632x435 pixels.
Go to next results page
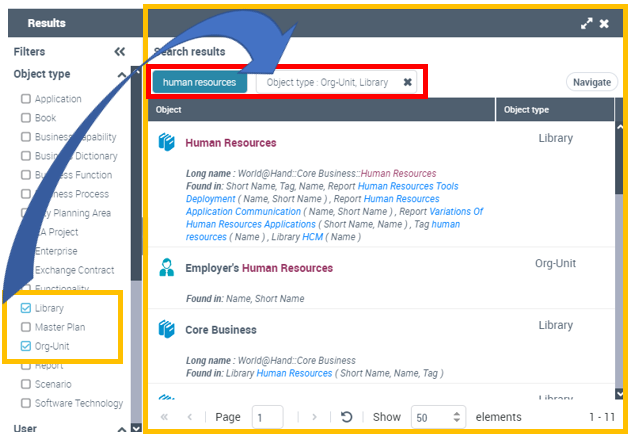pos(314,417)
